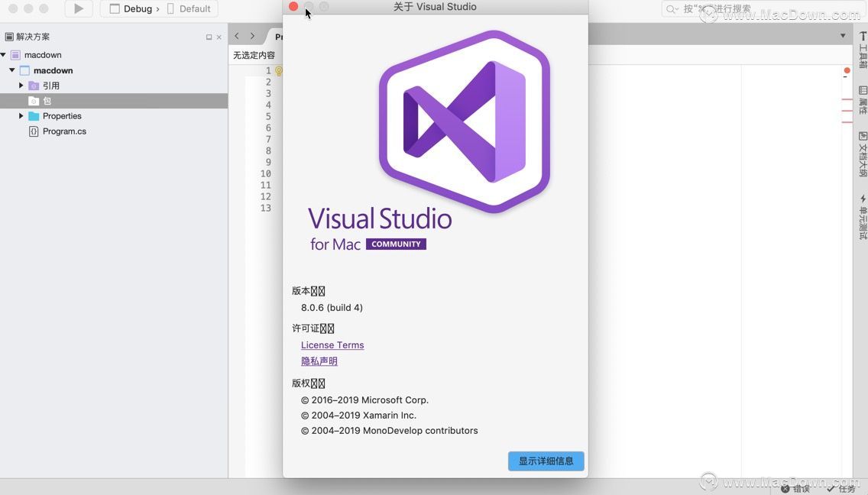This screenshot has height=495, width=868.
Task: Open the 单元测试 unit test pad
Action: pos(863,216)
